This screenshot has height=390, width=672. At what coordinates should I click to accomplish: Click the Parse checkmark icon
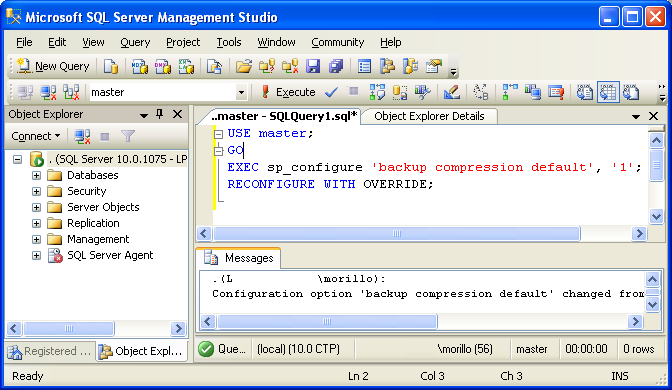[x=331, y=92]
